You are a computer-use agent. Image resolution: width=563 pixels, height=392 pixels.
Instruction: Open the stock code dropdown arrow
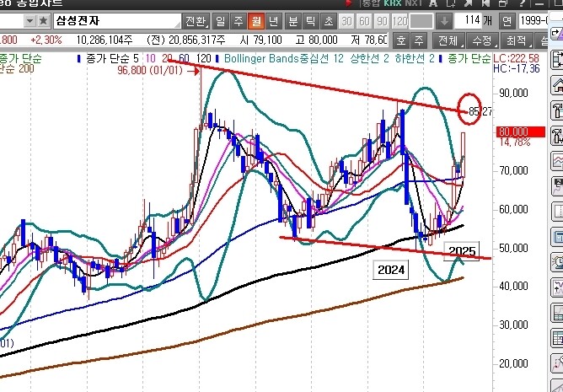(30, 21)
